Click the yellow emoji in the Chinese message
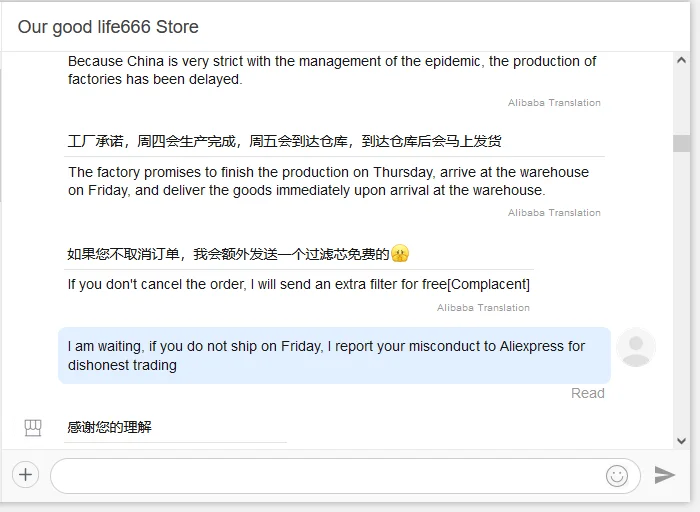 click(400, 254)
